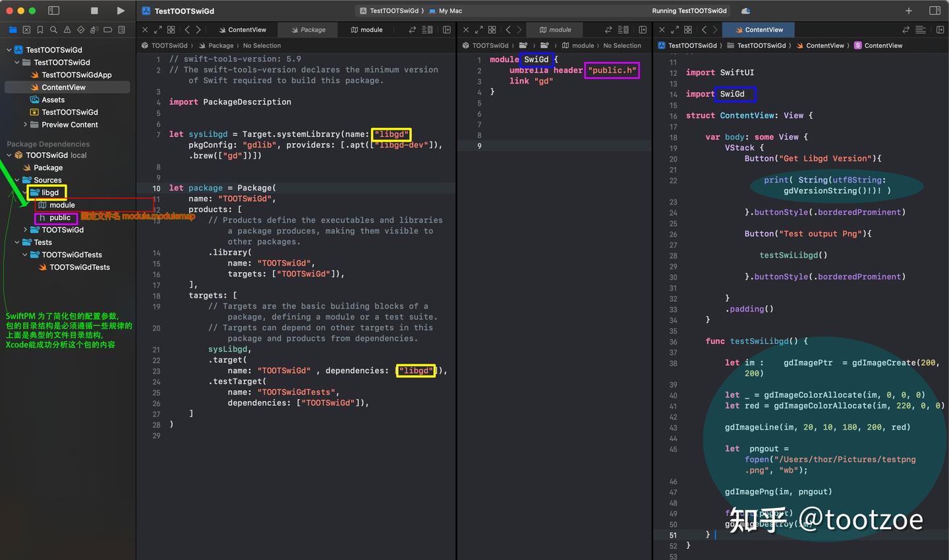Toggle the inspectors pane on the right

click(936, 11)
